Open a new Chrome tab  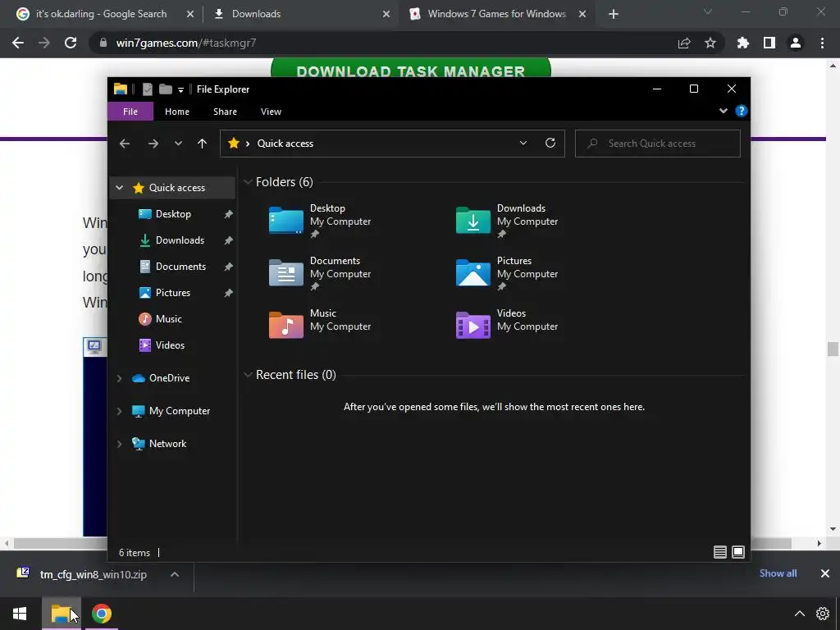tap(614, 14)
